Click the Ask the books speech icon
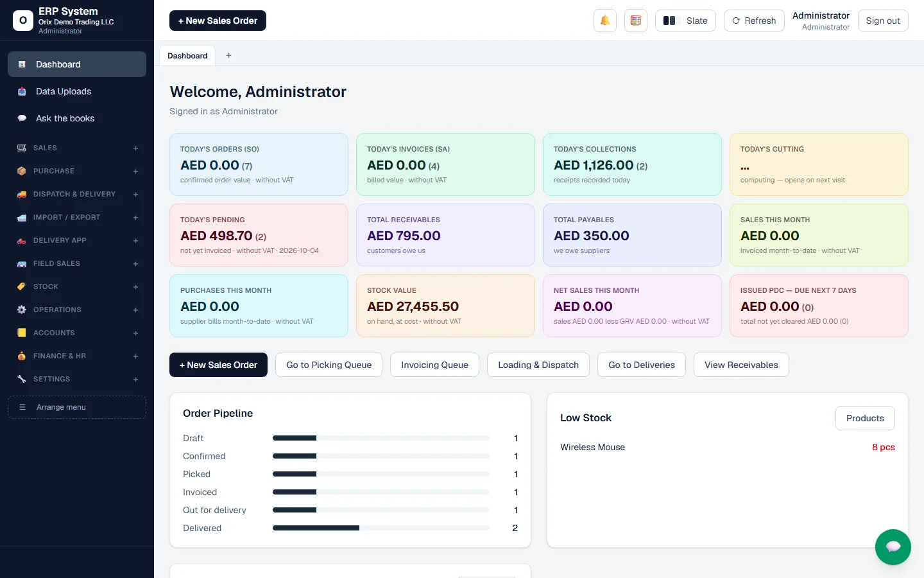The height and width of the screenshot is (578, 924). coord(22,118)
